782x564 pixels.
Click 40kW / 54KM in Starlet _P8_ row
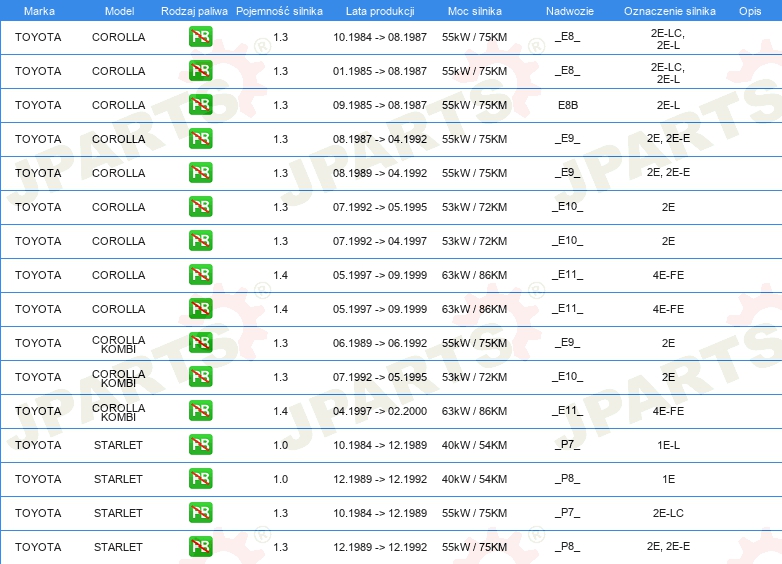click(x=474, y=479)
